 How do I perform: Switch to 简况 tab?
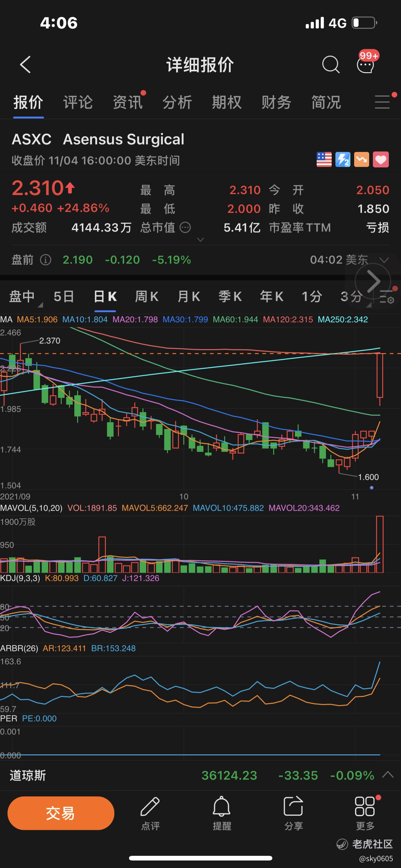pos(326,102)
